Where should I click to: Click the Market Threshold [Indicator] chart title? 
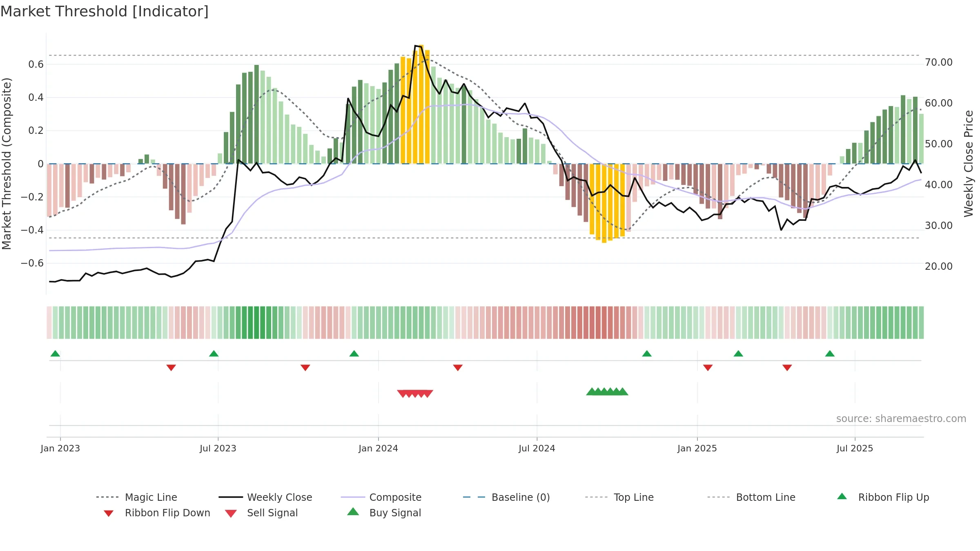pos(105,11)
